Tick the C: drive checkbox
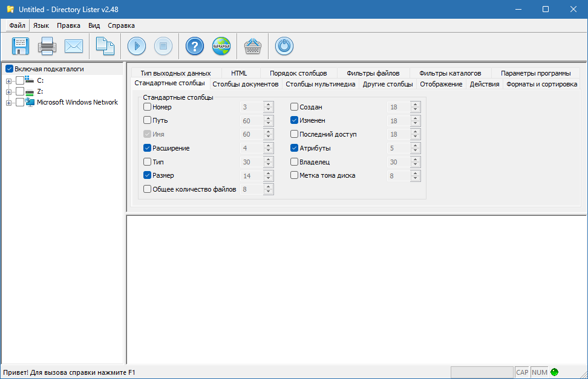Image resolution: width=588 pixels, height=379 pixels. coord(20,80)
